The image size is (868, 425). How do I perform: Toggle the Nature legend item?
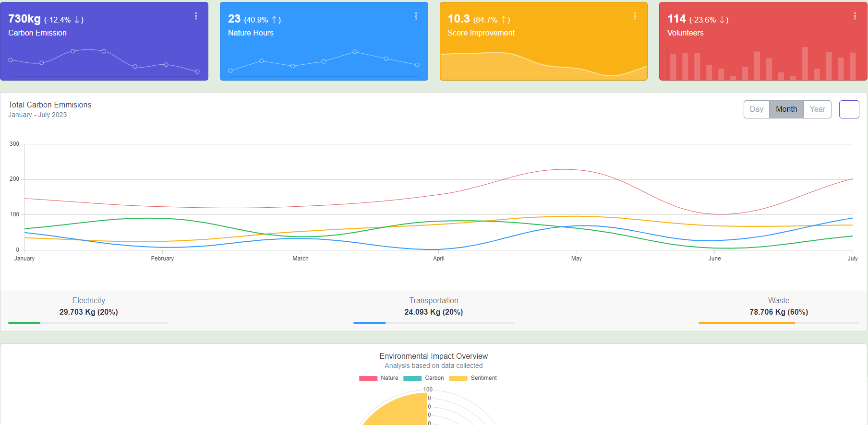coord(379,378)
